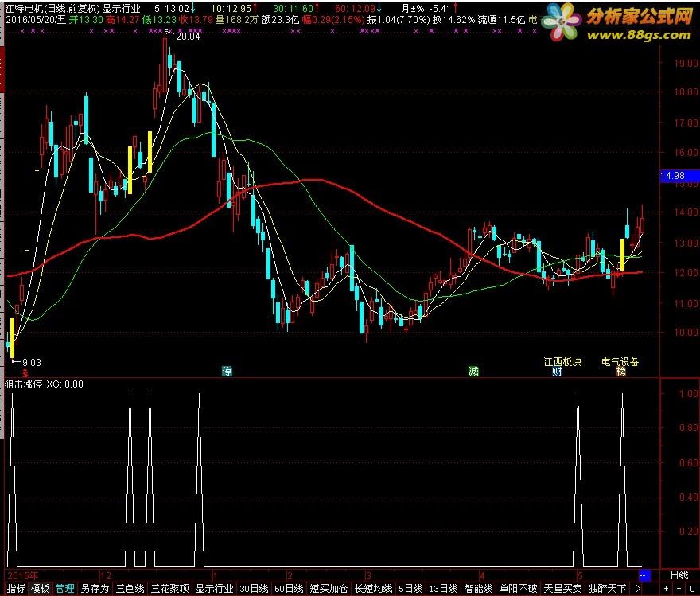Viewport: 700px width, 596px height.
Task: Click the turnover rate 换14.62%
Action: pyautogui.click(x=453, y=20)
